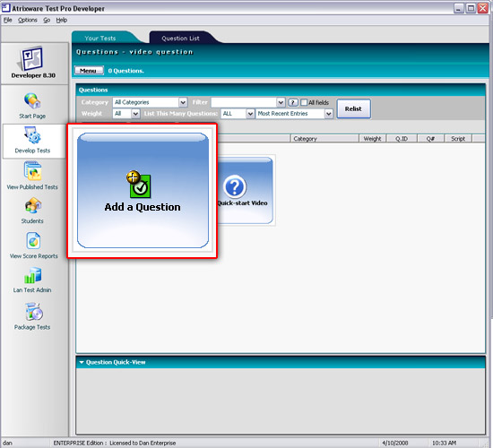Open the Weight dropdown
493x448 pixels.
[125, 114]
